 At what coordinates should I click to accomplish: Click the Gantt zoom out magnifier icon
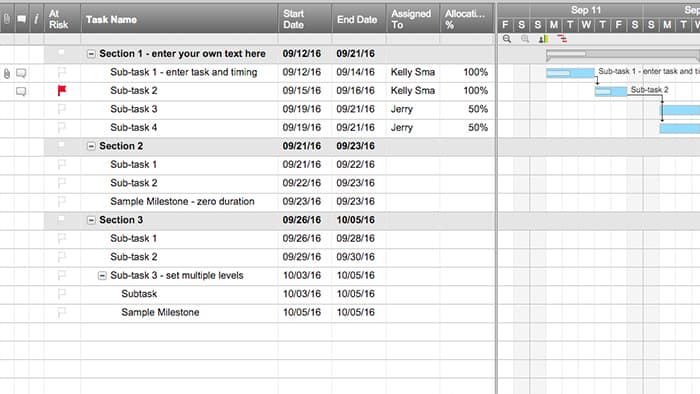pos(507,39)
